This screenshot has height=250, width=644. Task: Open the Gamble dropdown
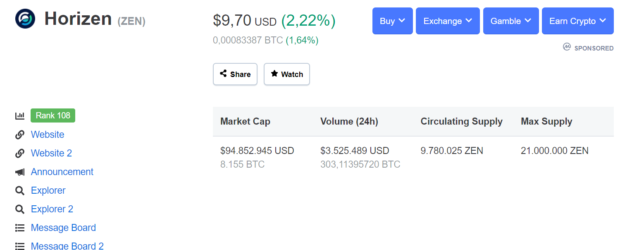(x=510, y=21)
